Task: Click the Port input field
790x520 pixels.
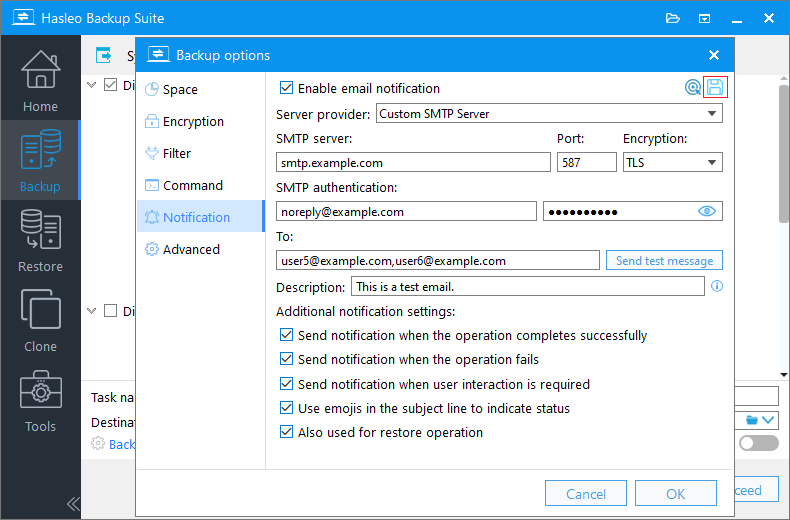Action: [x=586, y=162]
